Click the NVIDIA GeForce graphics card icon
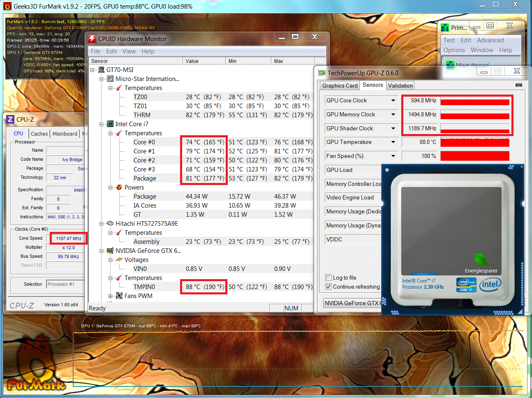 110,251
